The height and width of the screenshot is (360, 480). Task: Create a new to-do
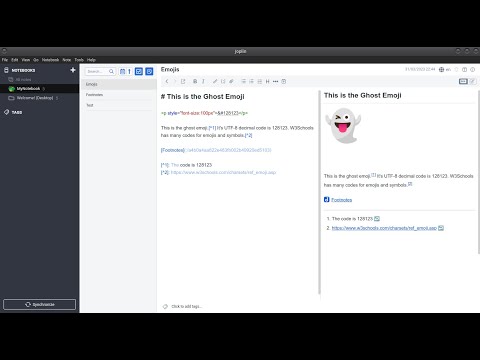(139, 71)
